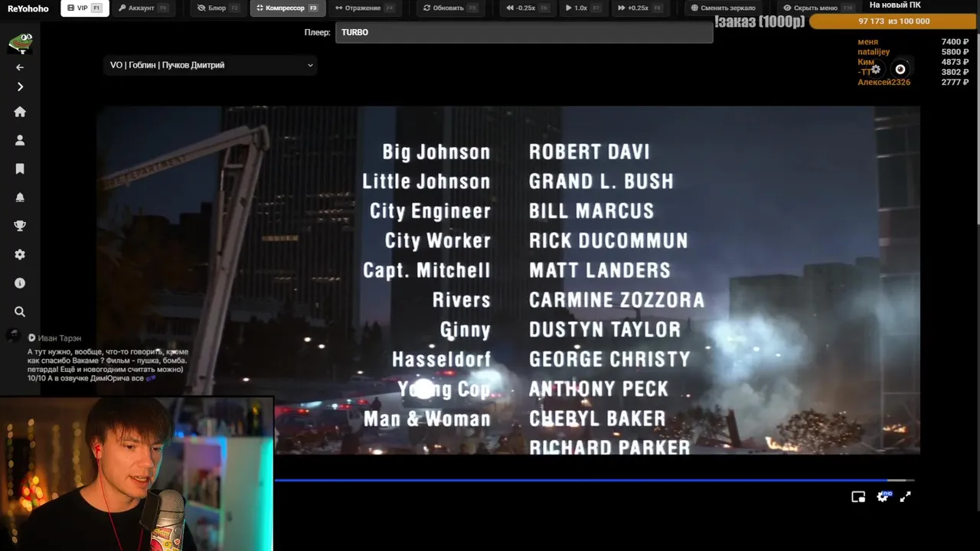Click the movie credits video area
The image size is (980, 551).
tap(508, 280)
